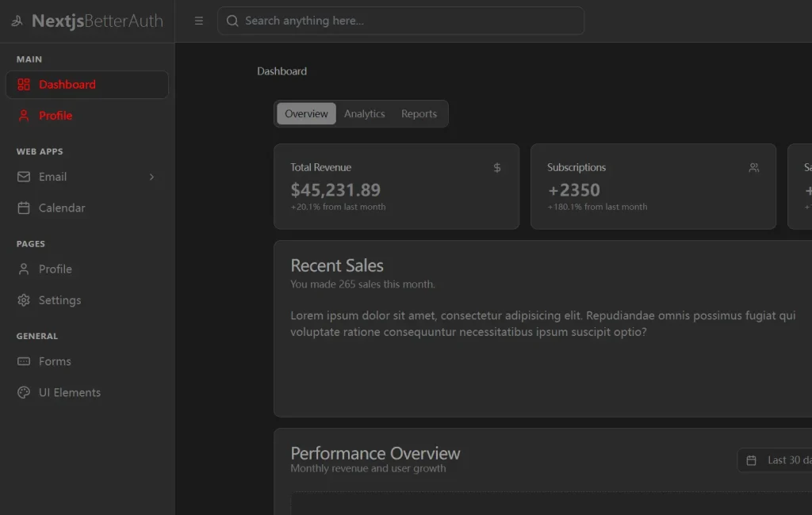
Task: Switch to the Analytics tab
Action: [x=364, y=114]
